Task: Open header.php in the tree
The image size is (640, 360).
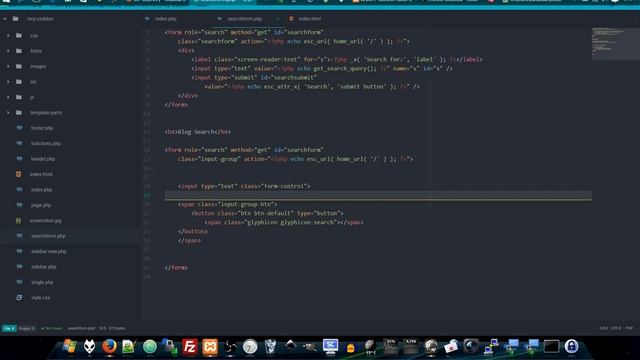Action: [42, 159]
